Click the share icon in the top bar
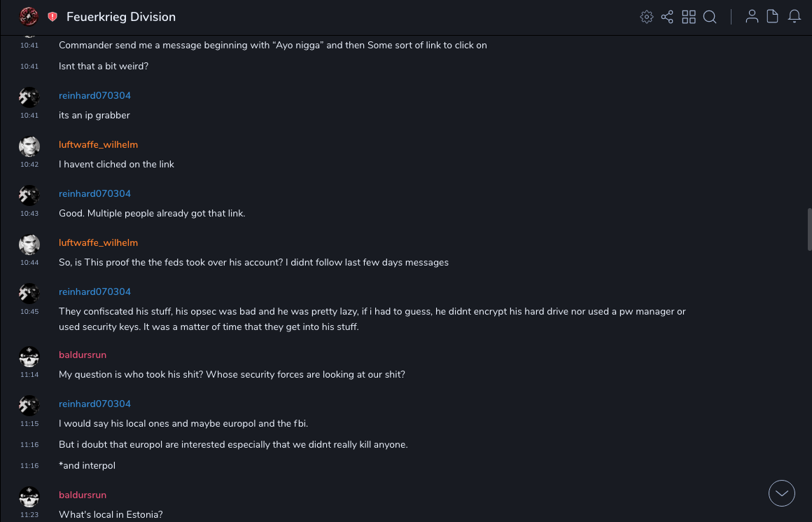 (x=667, y=17)
